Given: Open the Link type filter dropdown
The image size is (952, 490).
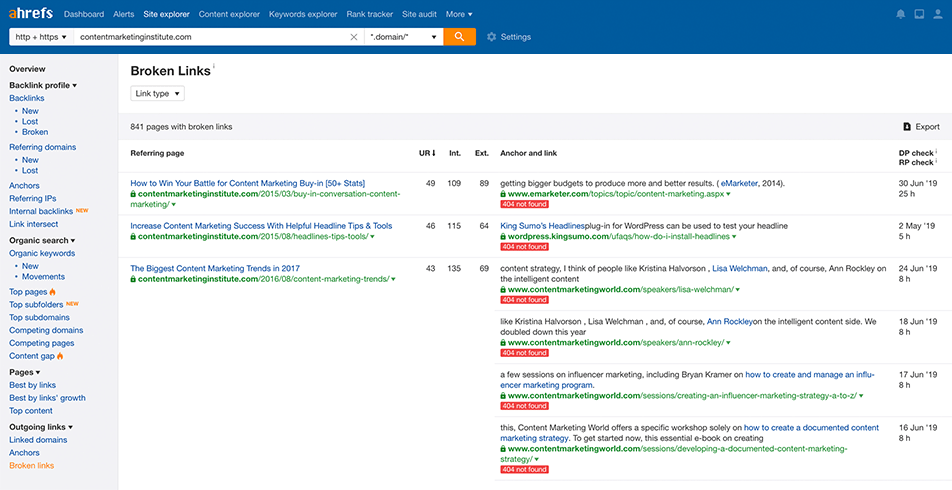Looking at the screenshot, I should tap(157, 94).
